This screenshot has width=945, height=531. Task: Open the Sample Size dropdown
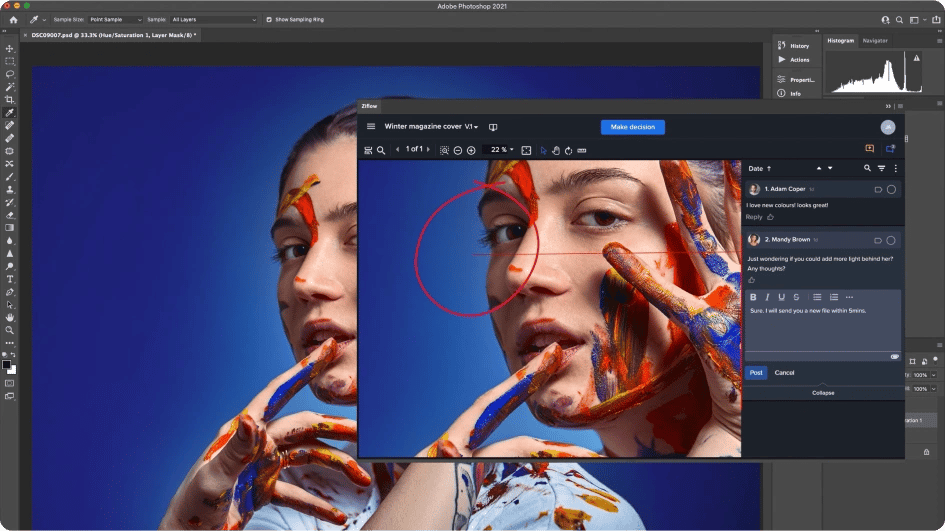[115, 19]
